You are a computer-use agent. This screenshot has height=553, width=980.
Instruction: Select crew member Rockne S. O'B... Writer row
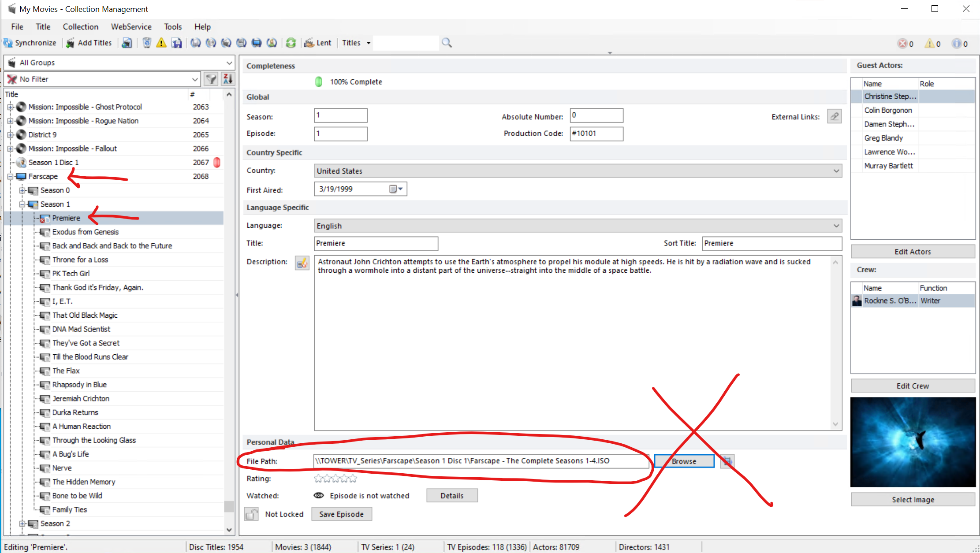click(913, 301)
